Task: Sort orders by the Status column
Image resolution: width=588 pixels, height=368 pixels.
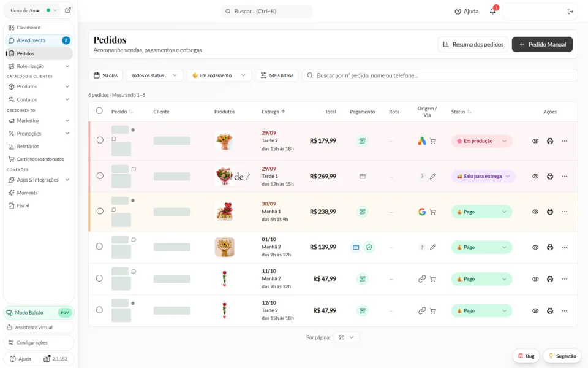Action: pyautogui.click(x=469, y=112)
